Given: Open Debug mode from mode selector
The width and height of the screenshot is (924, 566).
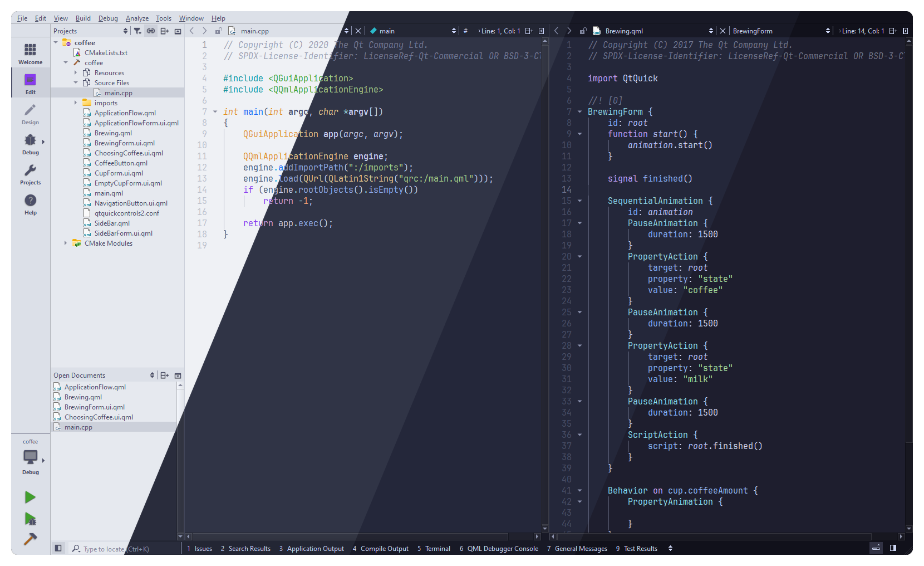Looking at the screenshot, I should [30, 144].
